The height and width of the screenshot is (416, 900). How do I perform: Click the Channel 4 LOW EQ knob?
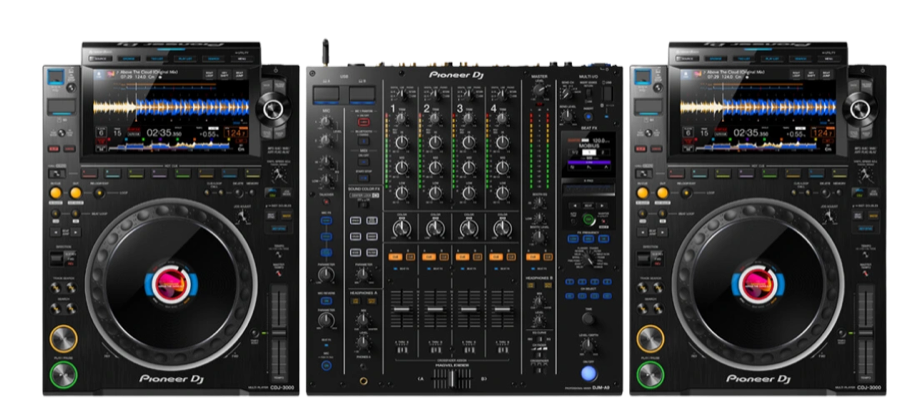point(502,193)
